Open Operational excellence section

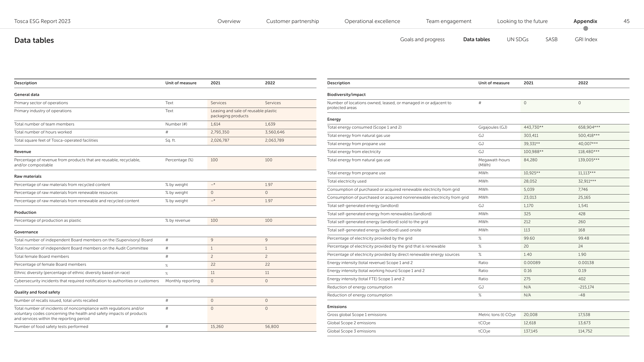[372, 21]
